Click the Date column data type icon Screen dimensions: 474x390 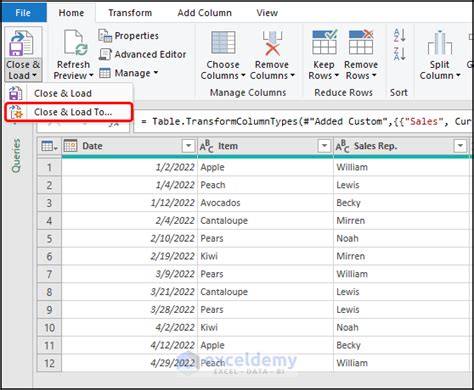click(70, 146)
